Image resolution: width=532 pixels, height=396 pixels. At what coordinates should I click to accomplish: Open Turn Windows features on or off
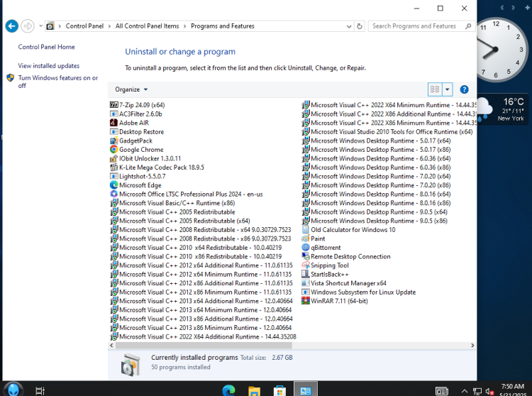point(58,82)
